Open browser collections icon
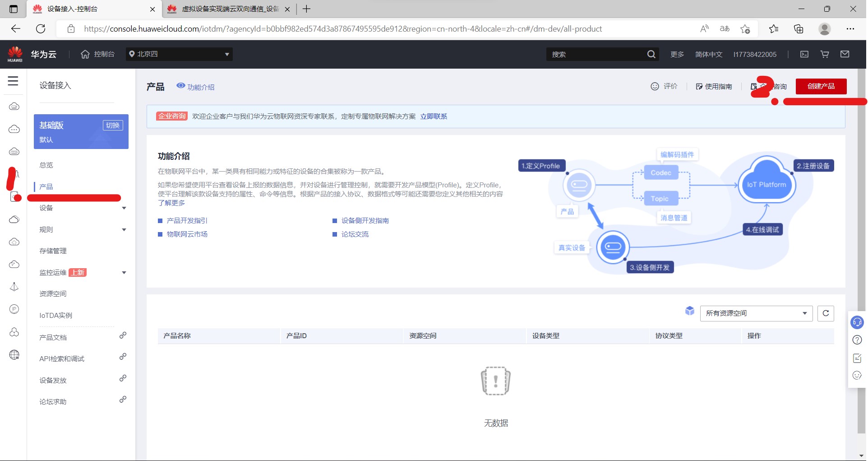Image resolution: width=868 pixels, height=461 pixels. [x=799, y=29]
